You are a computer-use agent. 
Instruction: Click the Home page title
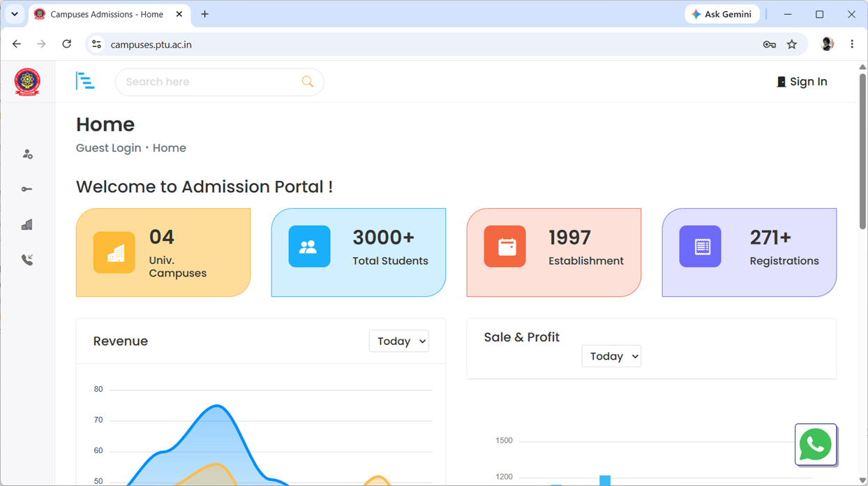click(105, 124)
